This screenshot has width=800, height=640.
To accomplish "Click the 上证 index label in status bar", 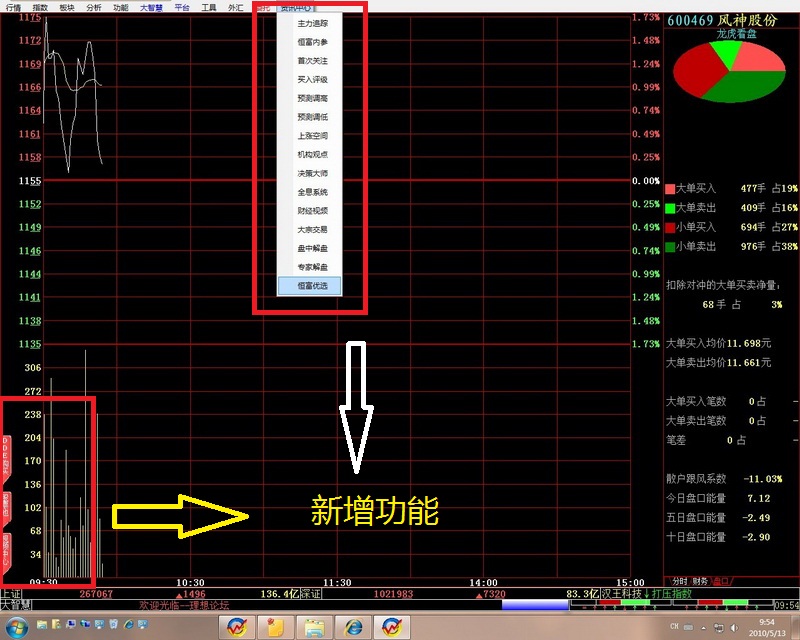I will (10, 594).
